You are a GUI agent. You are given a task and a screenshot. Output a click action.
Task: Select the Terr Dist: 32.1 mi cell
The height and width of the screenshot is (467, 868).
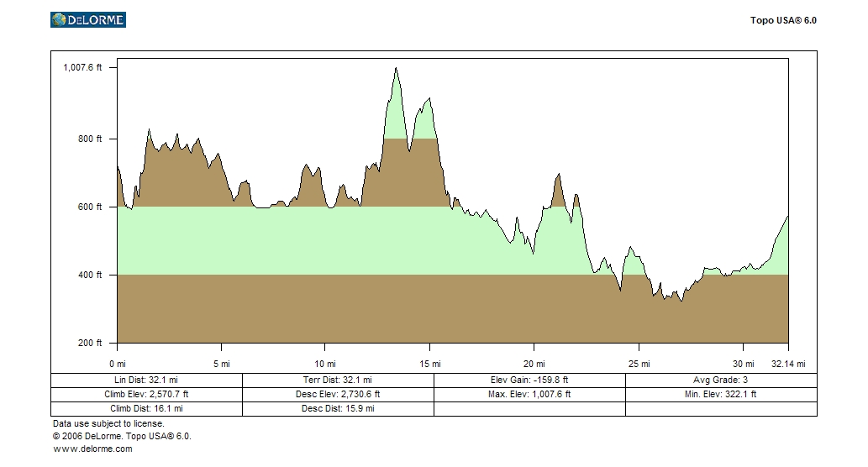[338, 380]
